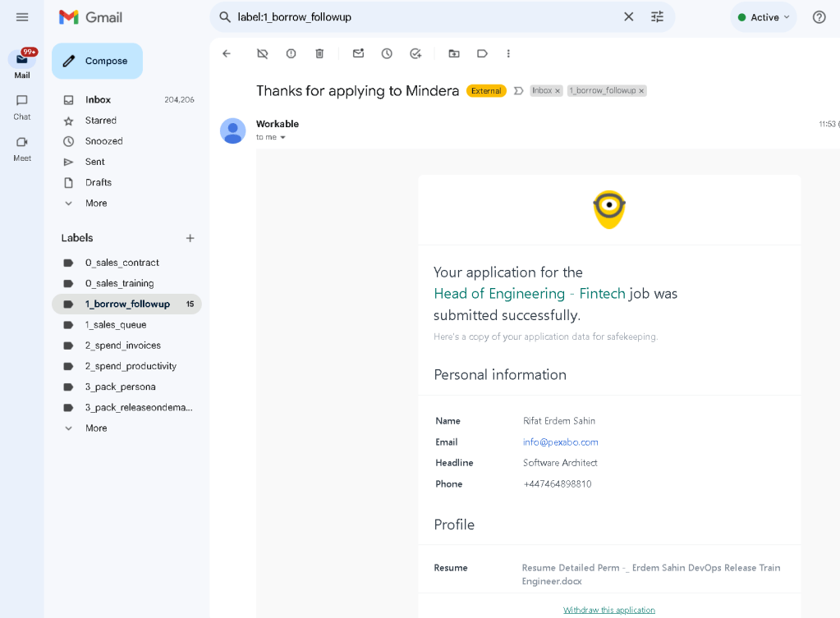Toggle the importance marker beside subject
Image resolution: width=840 pixels, height=618 pixels.
(x=518, y=91)
